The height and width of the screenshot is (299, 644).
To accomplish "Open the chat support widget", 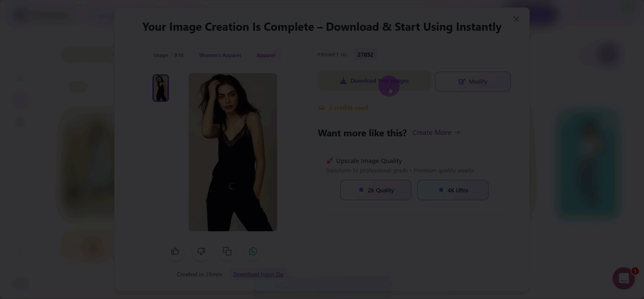I will click(x=623, y=278).
